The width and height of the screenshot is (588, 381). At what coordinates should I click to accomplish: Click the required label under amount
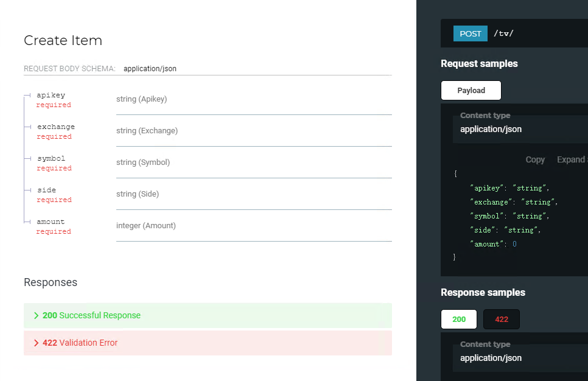point(54,231)
